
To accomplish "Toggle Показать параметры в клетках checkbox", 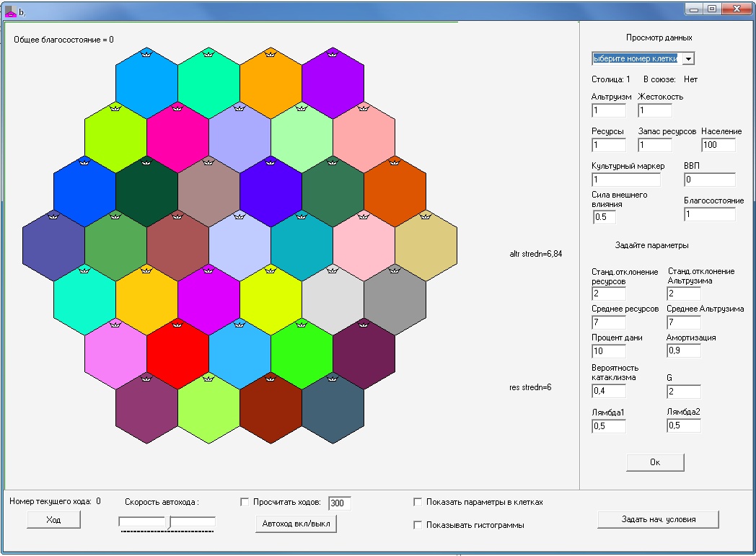I will click(x=418, y=502).
